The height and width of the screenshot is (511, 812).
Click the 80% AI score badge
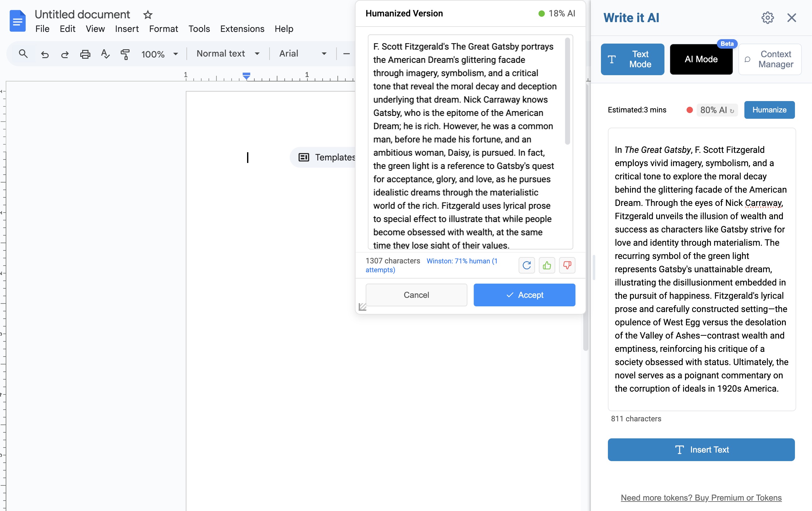[x=717, y=110]
